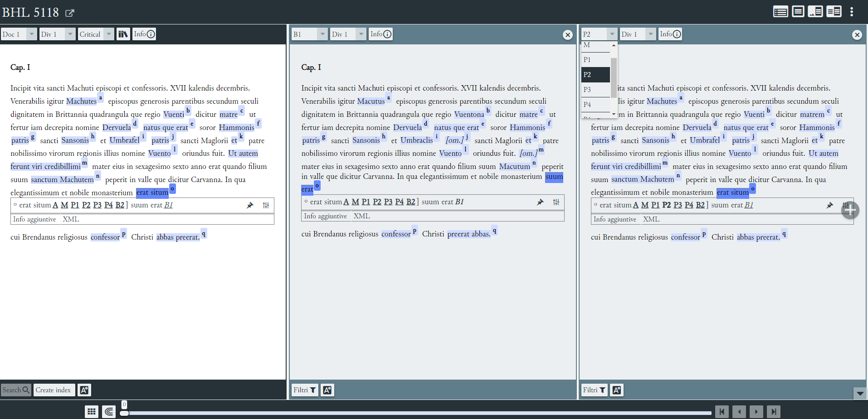
Task: Open Filtri filter in B1 panel
Action: [304, 390]
